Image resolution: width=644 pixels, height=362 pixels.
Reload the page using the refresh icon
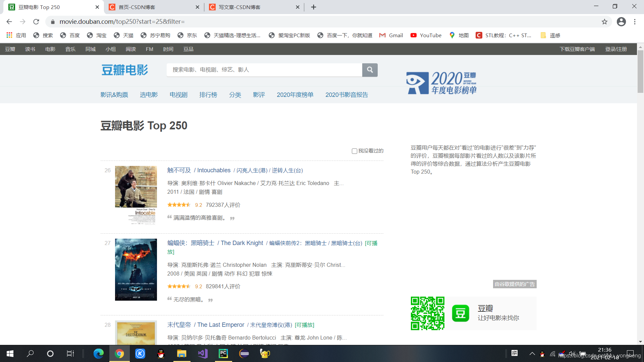[x=36, y=22]
